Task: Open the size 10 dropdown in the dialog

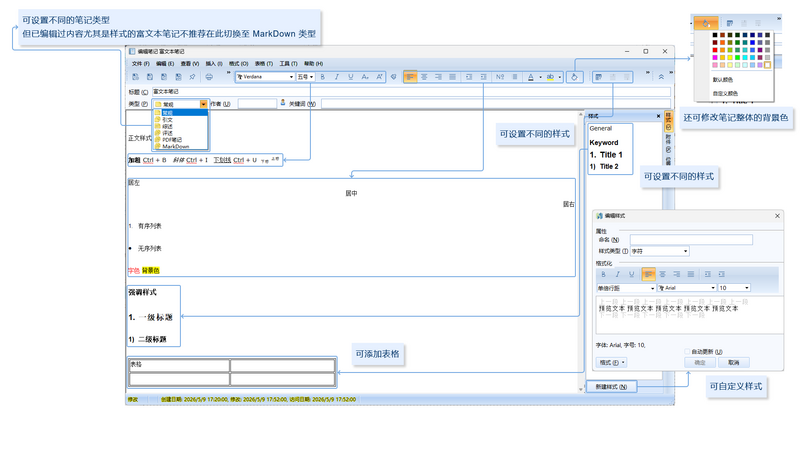Action: coord(747,288)
